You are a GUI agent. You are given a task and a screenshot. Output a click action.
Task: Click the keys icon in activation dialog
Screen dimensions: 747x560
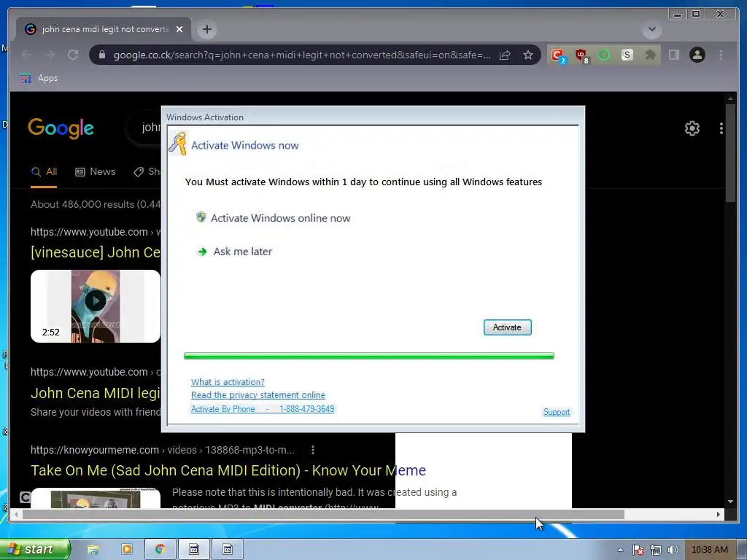[178, 144]
